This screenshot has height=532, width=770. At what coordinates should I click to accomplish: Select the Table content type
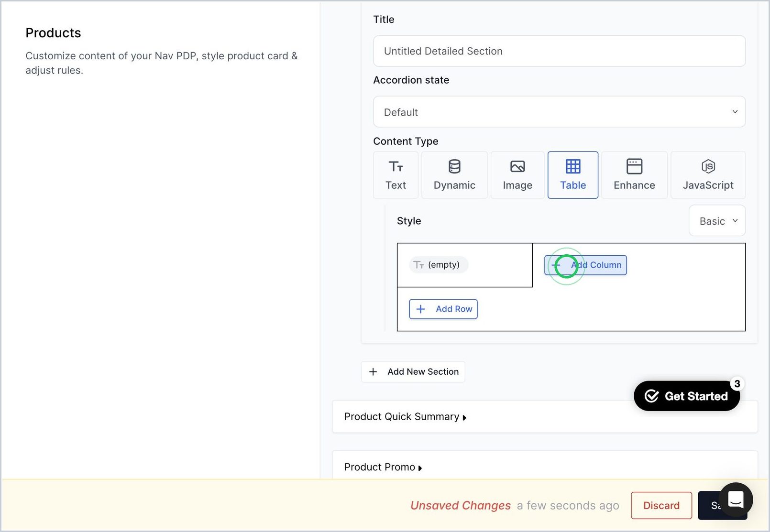573,175
